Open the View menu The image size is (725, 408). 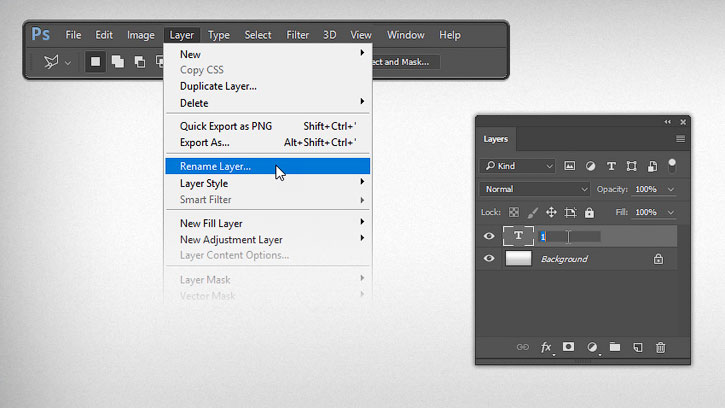[361, 35]
